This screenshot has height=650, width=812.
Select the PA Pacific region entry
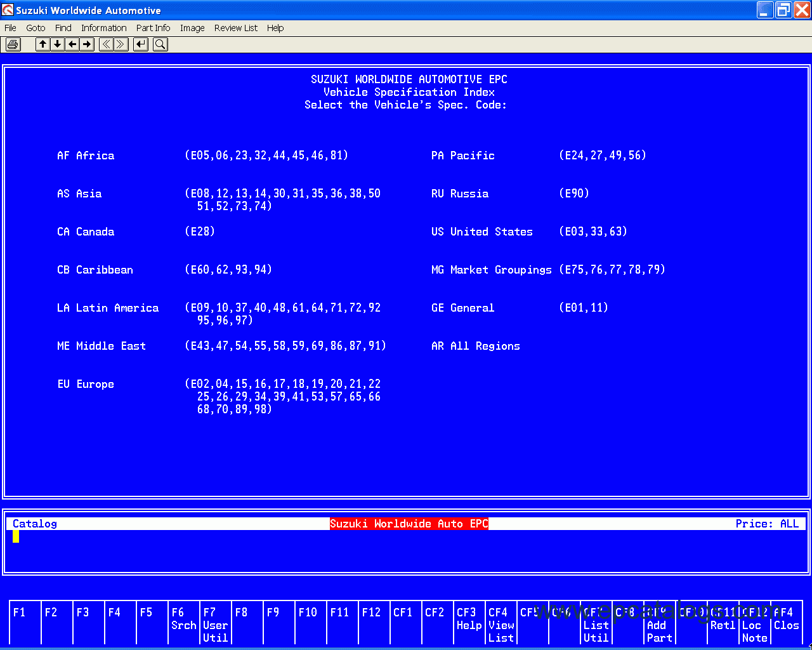point(463,156)
